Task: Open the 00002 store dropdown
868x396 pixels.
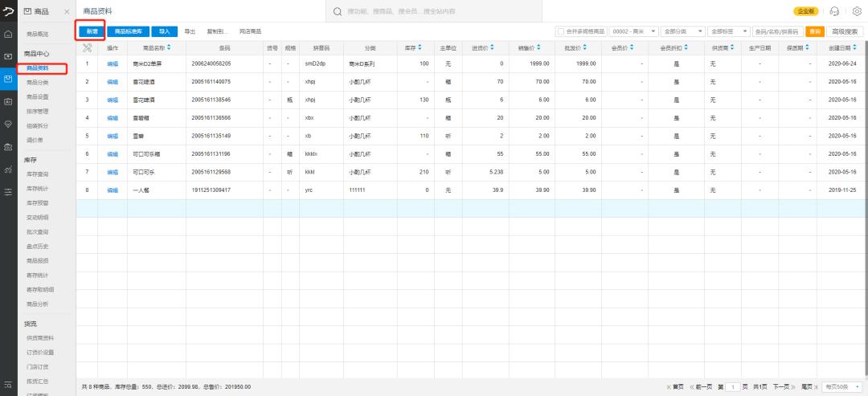Action: pyautogui.click(x=633, y=31)
